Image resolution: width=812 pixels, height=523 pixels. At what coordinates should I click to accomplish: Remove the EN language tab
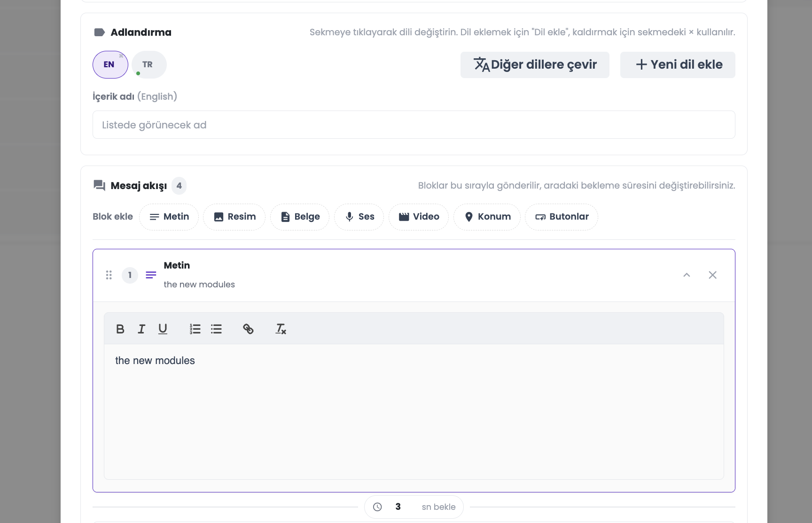121,56
